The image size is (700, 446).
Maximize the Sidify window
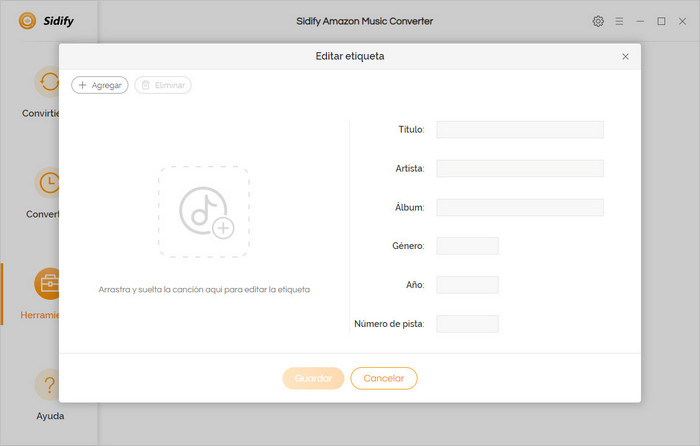[661, 21]
